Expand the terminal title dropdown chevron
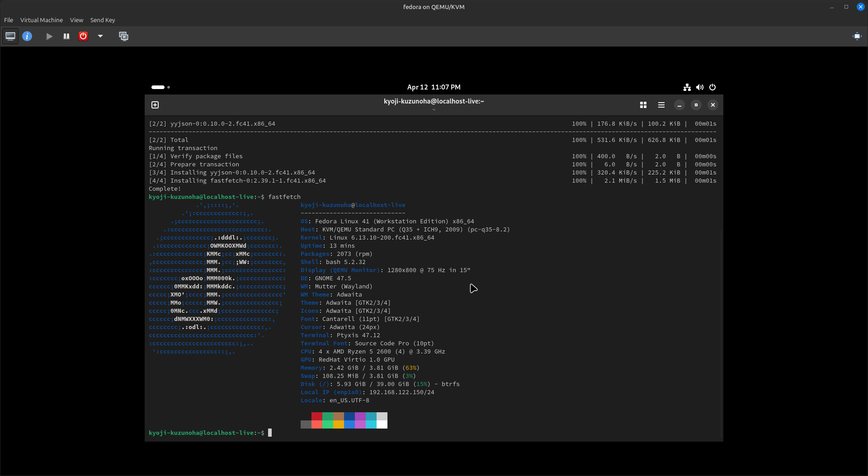Screen dimensions: 868x476 (x=434, y=110)
